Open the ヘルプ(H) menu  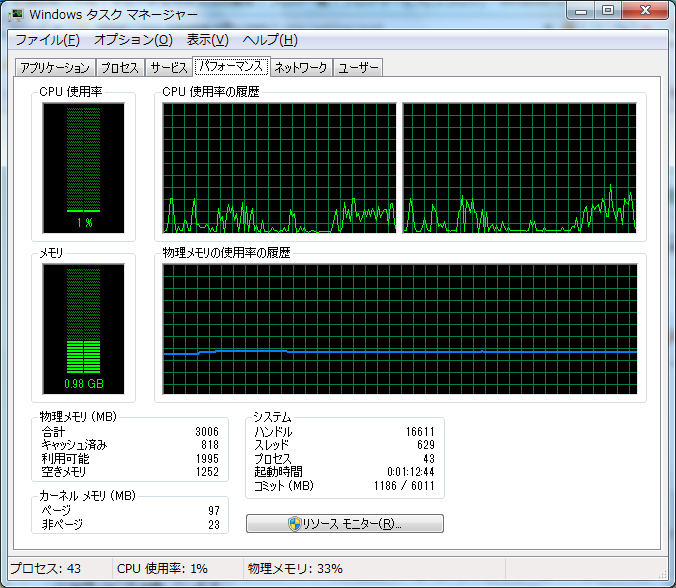tap(270, 40)
